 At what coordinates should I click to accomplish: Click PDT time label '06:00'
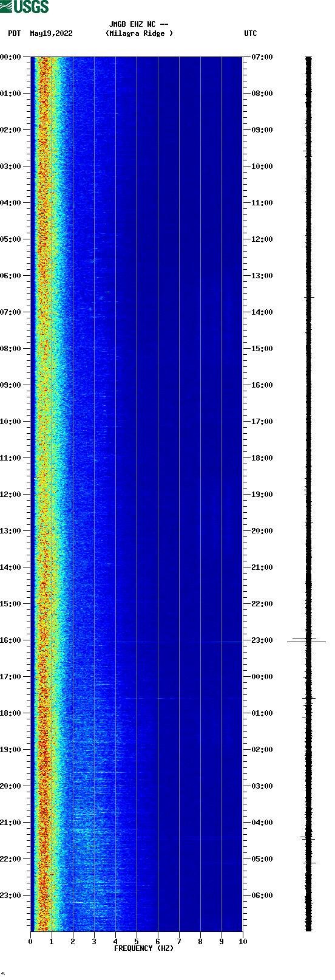(10, 276)
